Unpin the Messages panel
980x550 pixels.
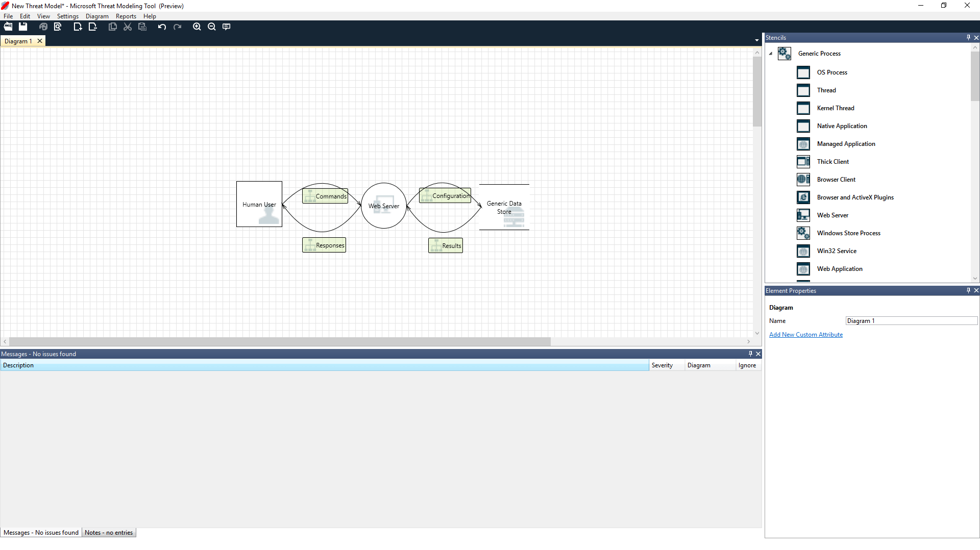pyautogui.click(x=750, y=354)
